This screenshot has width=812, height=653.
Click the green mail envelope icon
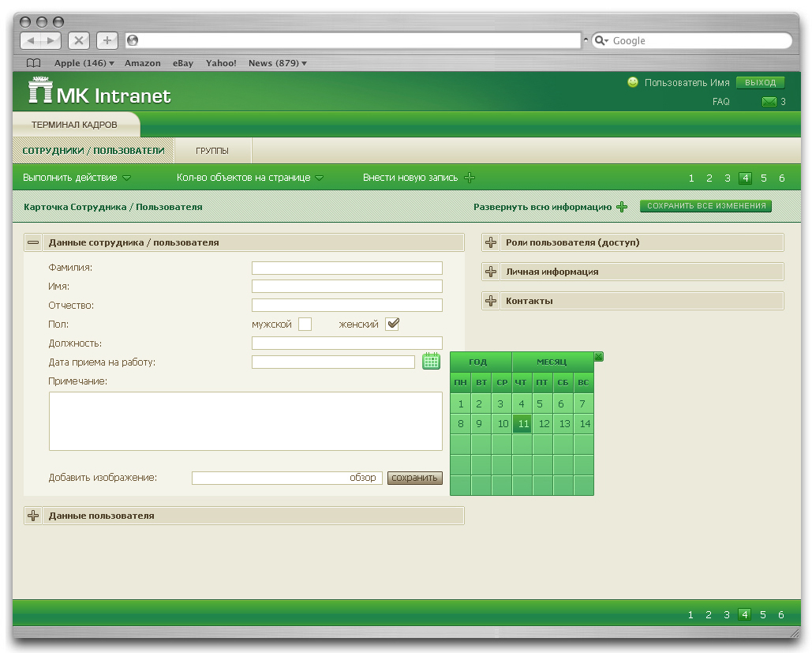pyautogui.click(x=769, y=102)
